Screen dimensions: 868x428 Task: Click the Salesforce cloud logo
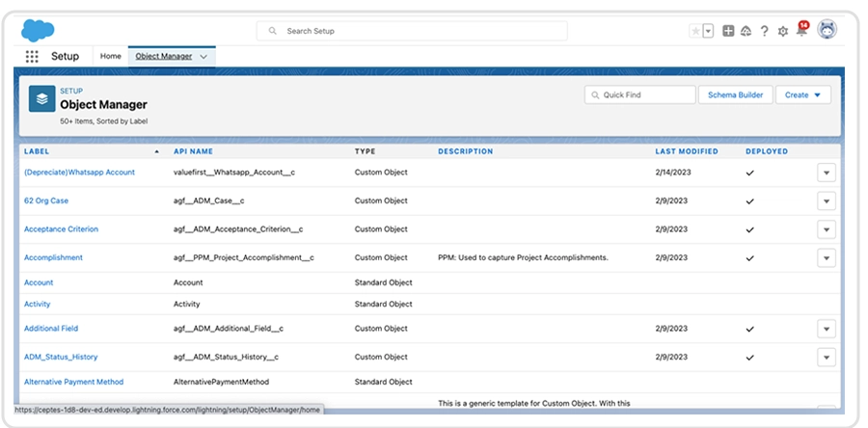[38, 30]
